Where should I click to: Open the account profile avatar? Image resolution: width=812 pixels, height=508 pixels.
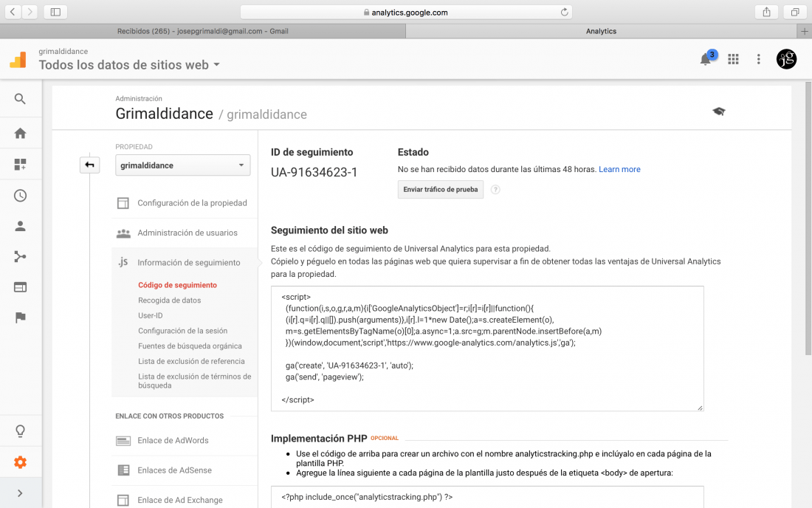(786, 59)
